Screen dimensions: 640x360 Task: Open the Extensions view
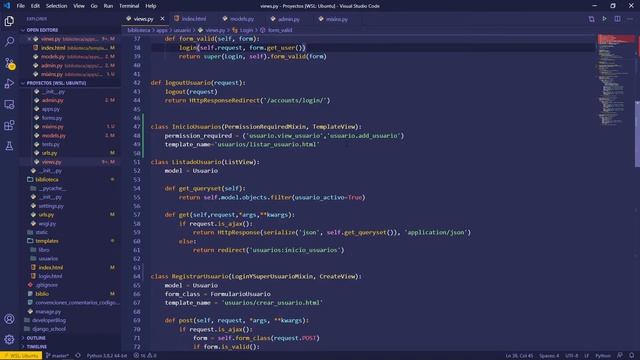[9, 125]
